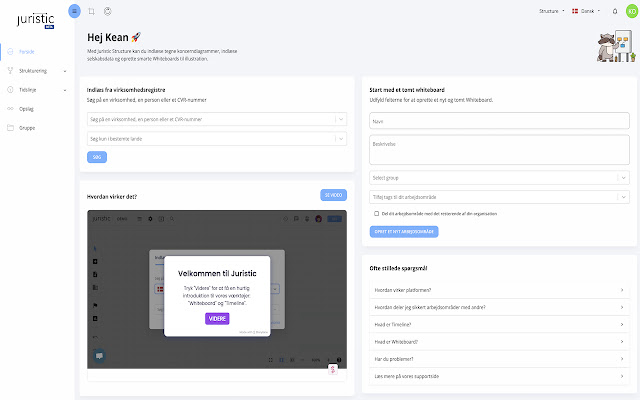This screenshot has height=400, width=640.
Task: Toggle the sidebar with the blue hamburger button
Action: [74, 11]
